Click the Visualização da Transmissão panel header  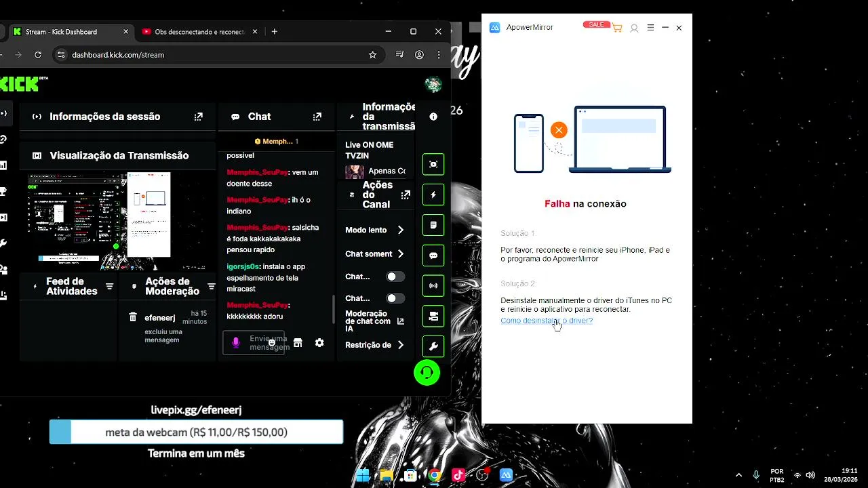tap(119, 156)
